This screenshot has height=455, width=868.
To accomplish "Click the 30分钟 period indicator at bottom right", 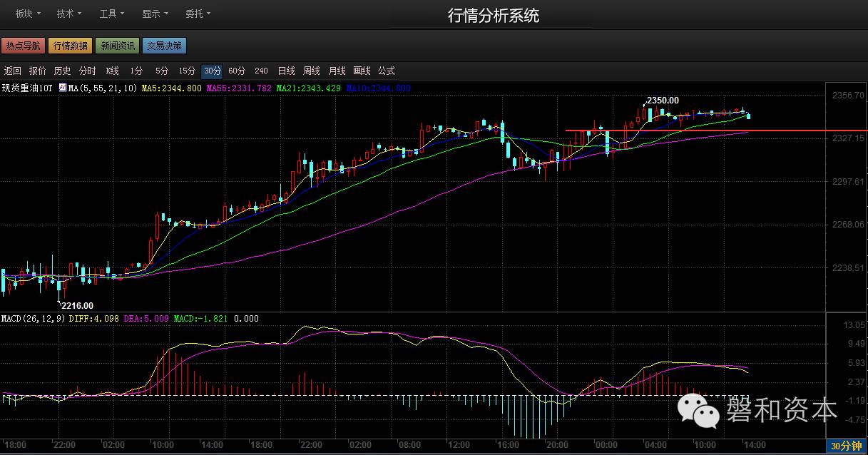I will (847, 446).
